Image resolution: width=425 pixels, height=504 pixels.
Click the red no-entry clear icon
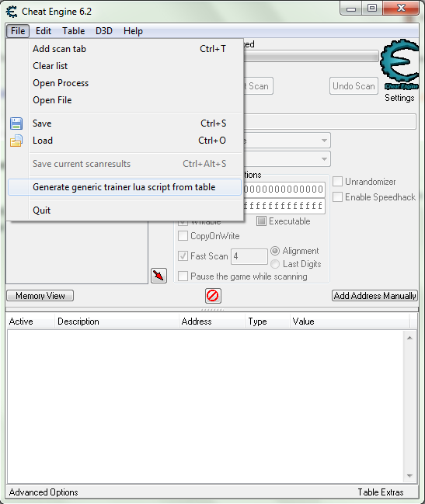point(213,296)
